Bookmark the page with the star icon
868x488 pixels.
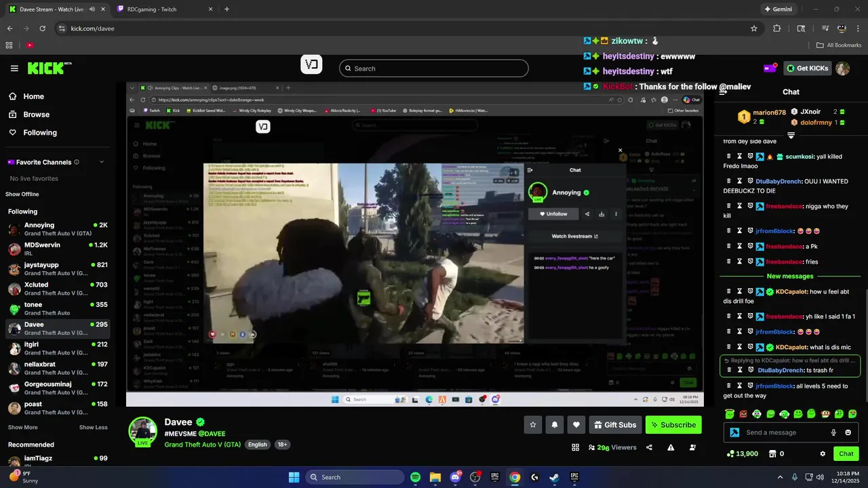[753, 28]
